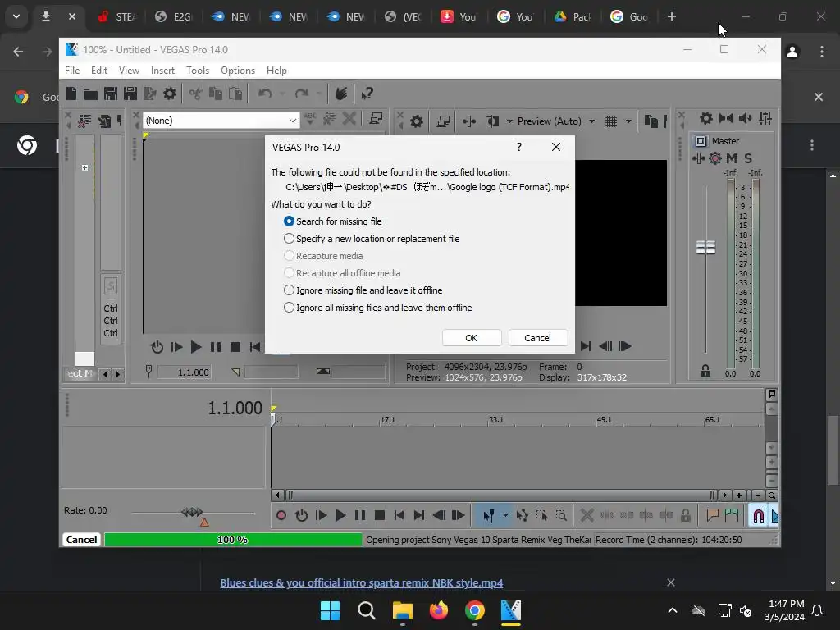
Task: Click the Redo arrow icon
Action: [x=302, y=94]
